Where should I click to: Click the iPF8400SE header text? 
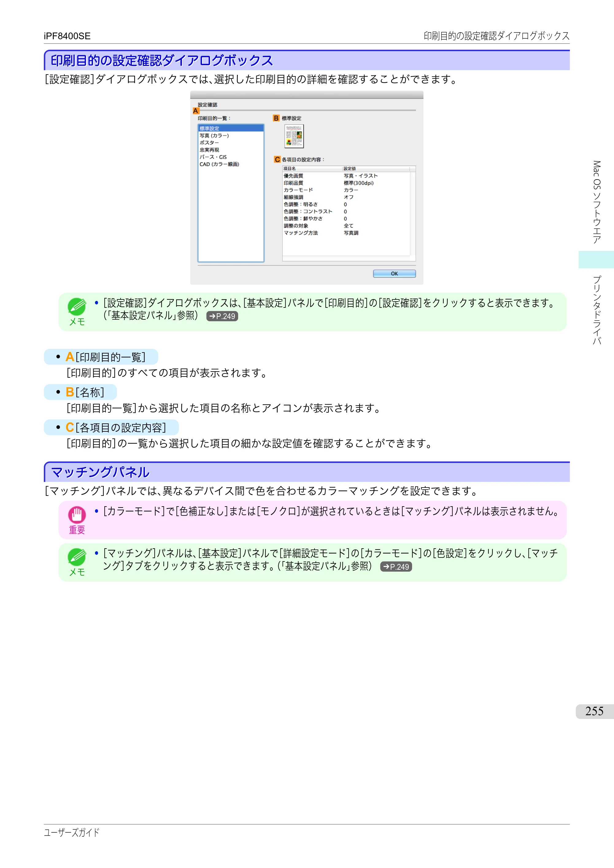pyautogui.click(x=67, y=36)
